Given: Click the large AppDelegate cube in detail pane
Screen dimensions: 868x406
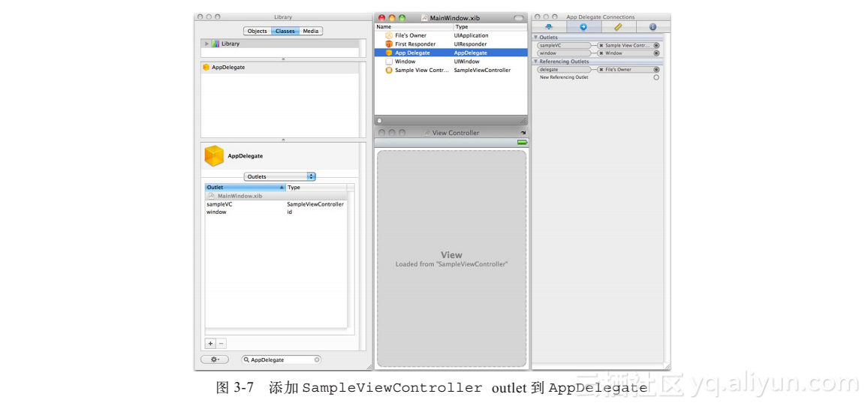Looking at the screenshot, I should 214,156.
